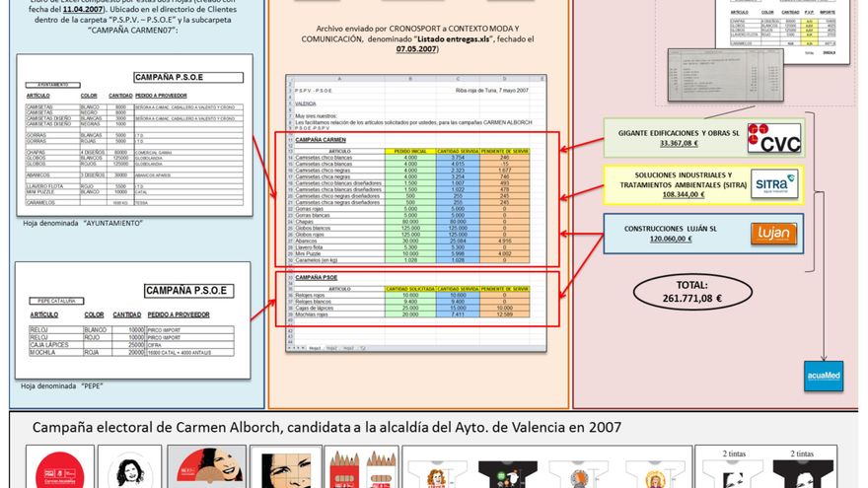Click the SITRA logo

[x=774, y=183]
